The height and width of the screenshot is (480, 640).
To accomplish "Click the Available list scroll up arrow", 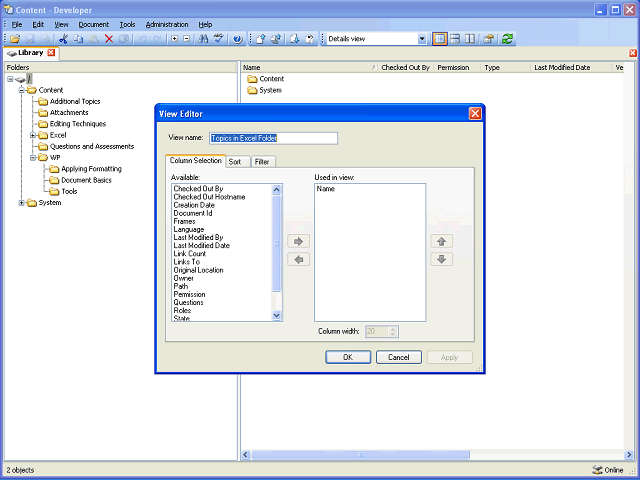I will (x=276, y=189).
